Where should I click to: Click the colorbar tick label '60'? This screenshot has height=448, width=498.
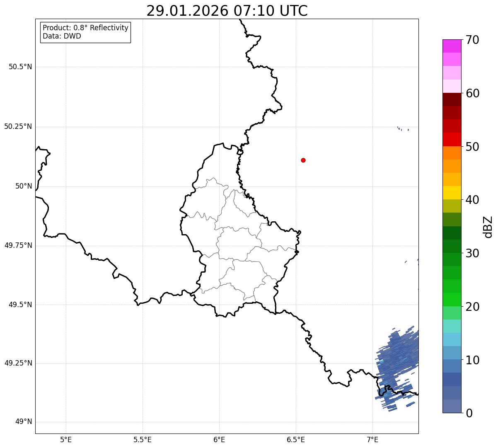pos(473,93)
